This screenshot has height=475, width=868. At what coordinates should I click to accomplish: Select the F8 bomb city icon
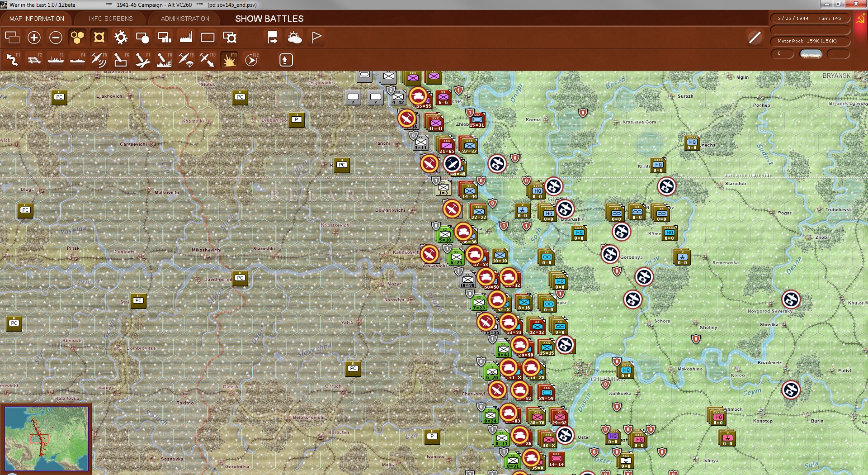tap(164, 60)
